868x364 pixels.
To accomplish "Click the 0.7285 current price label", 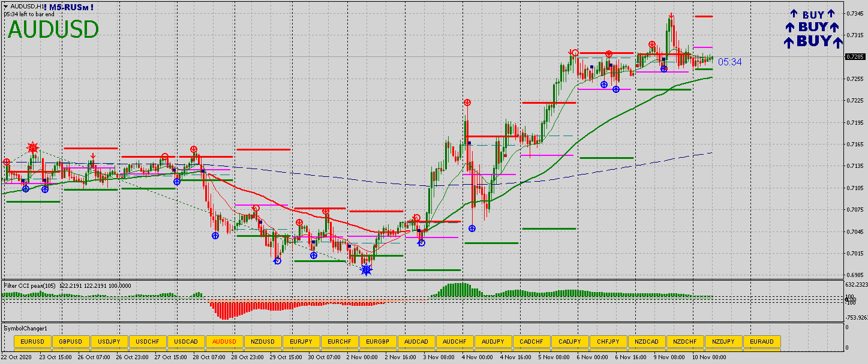I will tap(854, 57).
